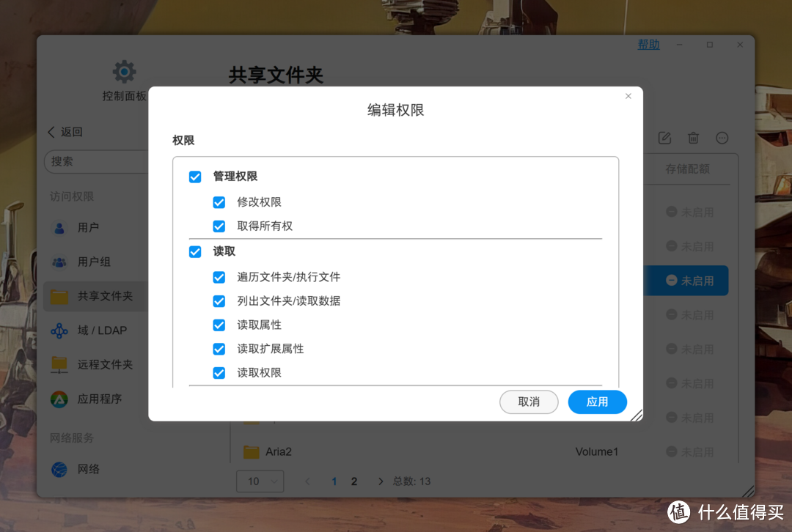The width and height of the screenshot is (792, 532).
Task: Click the 远程文件夹 network folder icon
Action: pos(59,364)
